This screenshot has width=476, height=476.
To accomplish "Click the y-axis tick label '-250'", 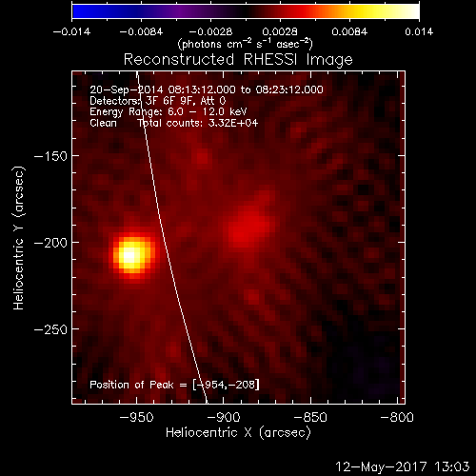I will click(50, 329).
